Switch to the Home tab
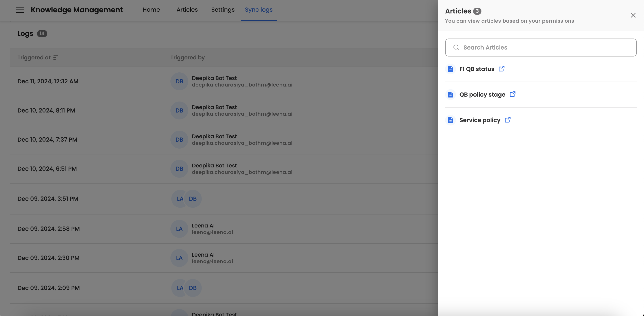This screenshot has width=644, height=316. coord(151,10)
